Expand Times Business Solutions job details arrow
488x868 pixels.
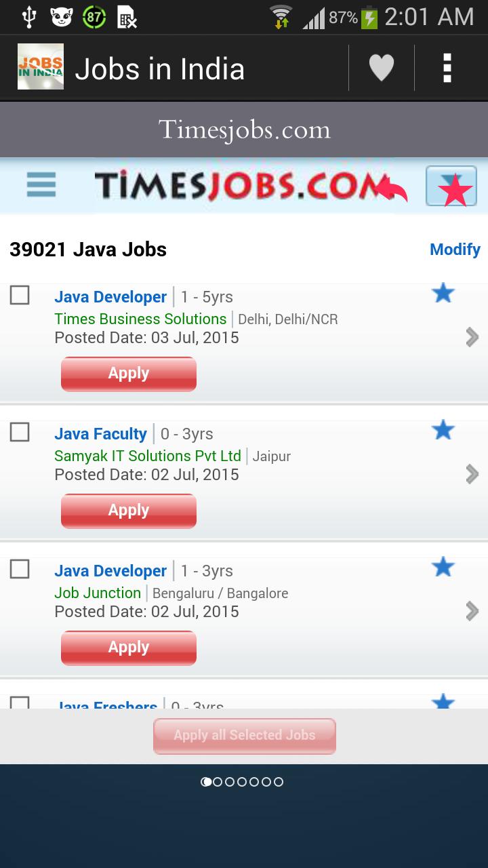(472, 337)
